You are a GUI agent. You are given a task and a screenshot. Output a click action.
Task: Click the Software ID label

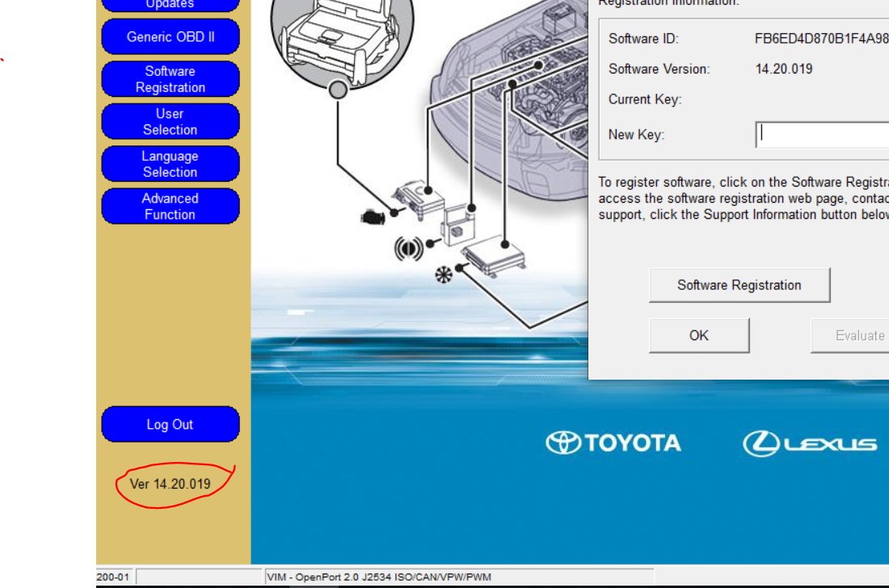643,39
